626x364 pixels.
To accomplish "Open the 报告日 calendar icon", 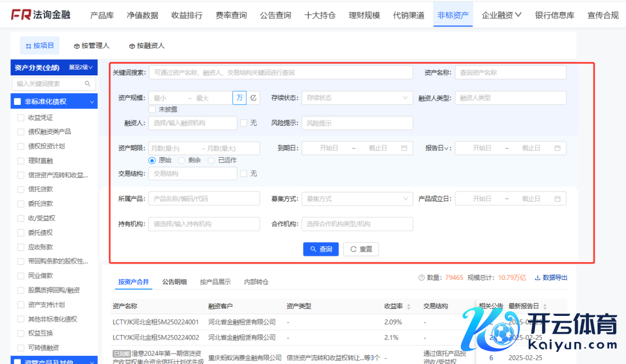I will pos(558,148).
